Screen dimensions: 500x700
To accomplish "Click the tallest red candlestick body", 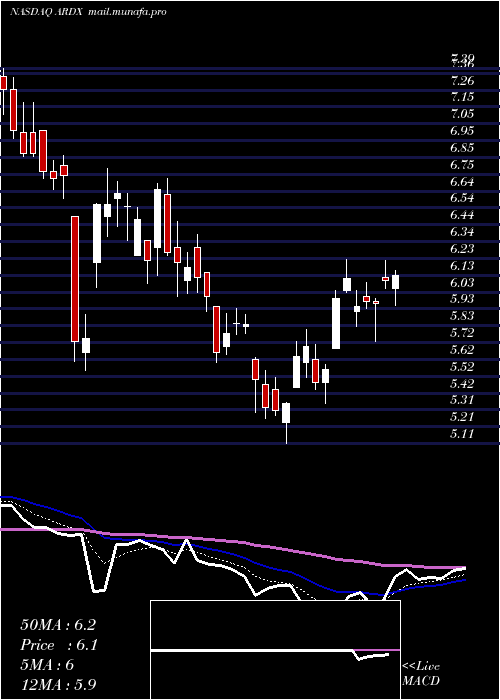I will [75, 279].
